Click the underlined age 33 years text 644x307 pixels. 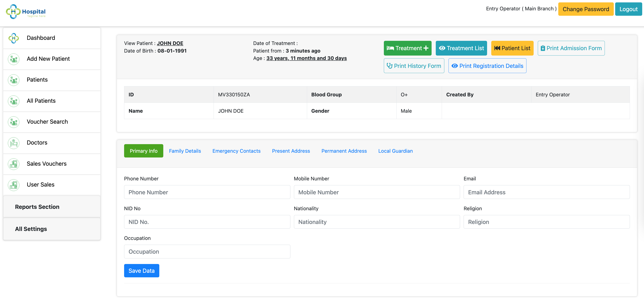306,58
